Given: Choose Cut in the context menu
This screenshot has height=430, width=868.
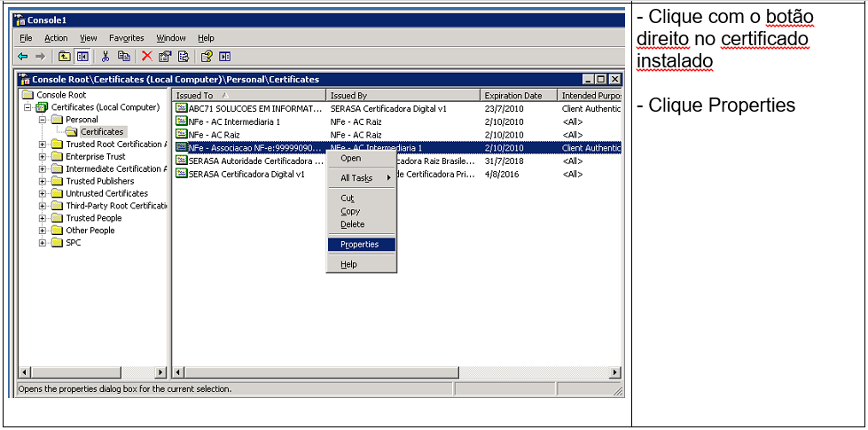Looking at the screenshot, I should (x=361, y=198).
